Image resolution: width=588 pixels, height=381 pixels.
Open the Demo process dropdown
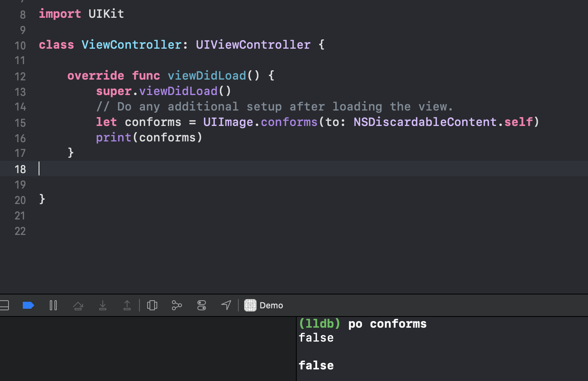pos(272,305)
